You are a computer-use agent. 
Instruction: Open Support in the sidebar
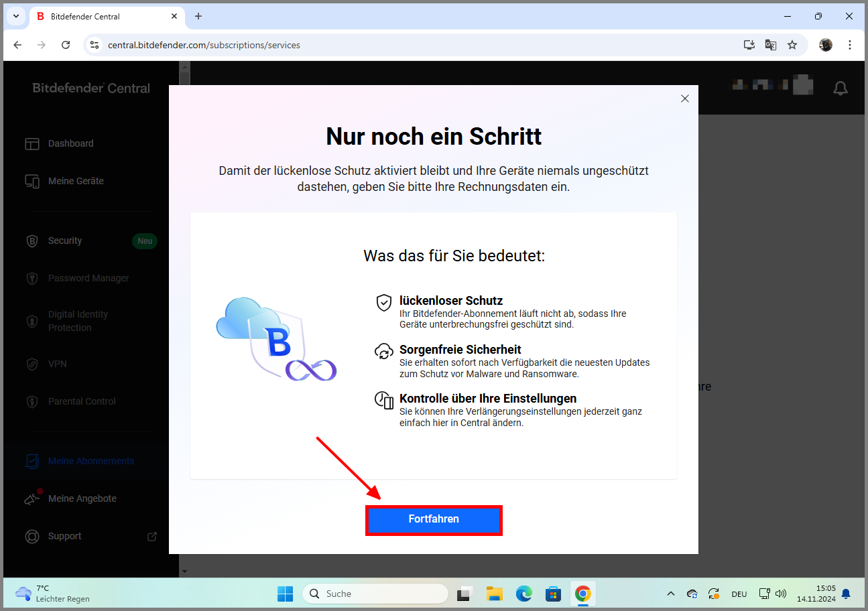[x=64, y=536]
